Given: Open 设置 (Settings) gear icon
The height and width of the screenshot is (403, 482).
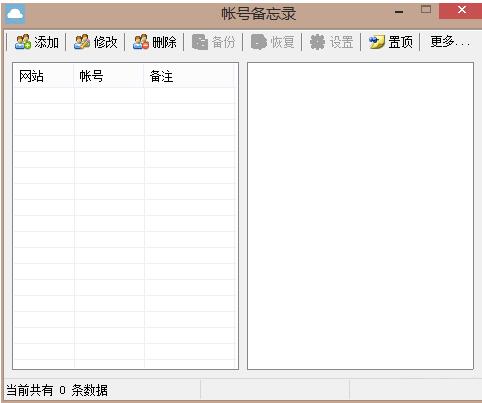Looking at the screenshot, I should pos(318,42).
